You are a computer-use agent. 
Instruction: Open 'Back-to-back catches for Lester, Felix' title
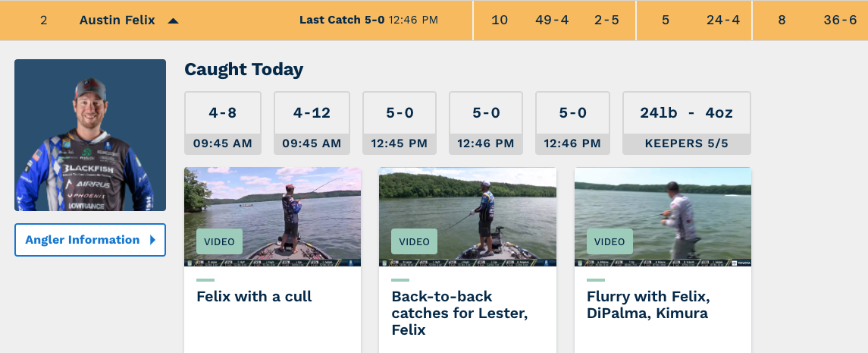tap(442, 313)
